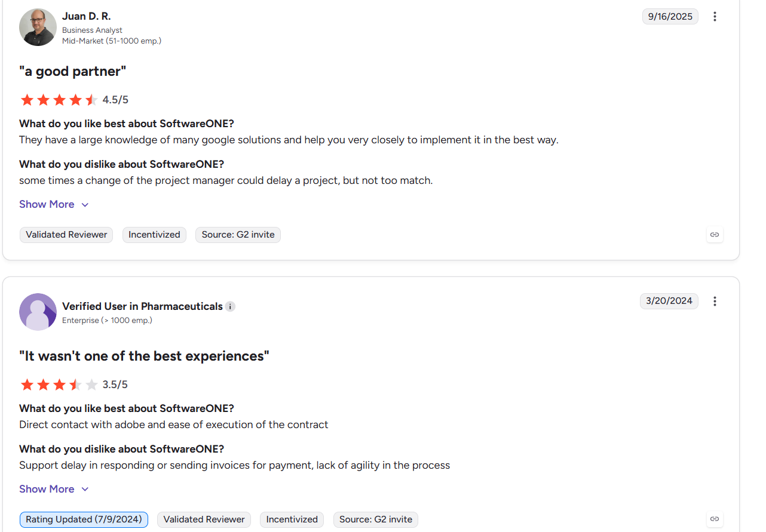
Task: Open the three-dot menu on Pharmaceuticals review
Action: [715, 302]
